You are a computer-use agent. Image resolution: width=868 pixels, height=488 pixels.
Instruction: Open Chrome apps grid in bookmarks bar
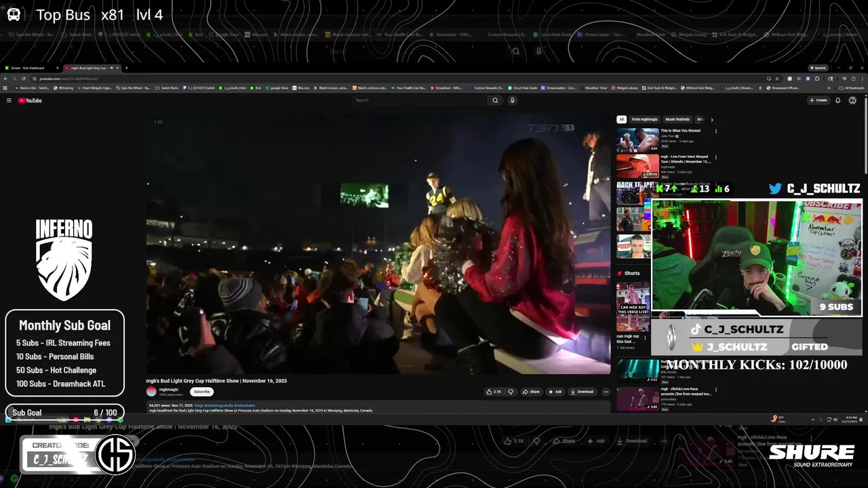click(5, 88)
